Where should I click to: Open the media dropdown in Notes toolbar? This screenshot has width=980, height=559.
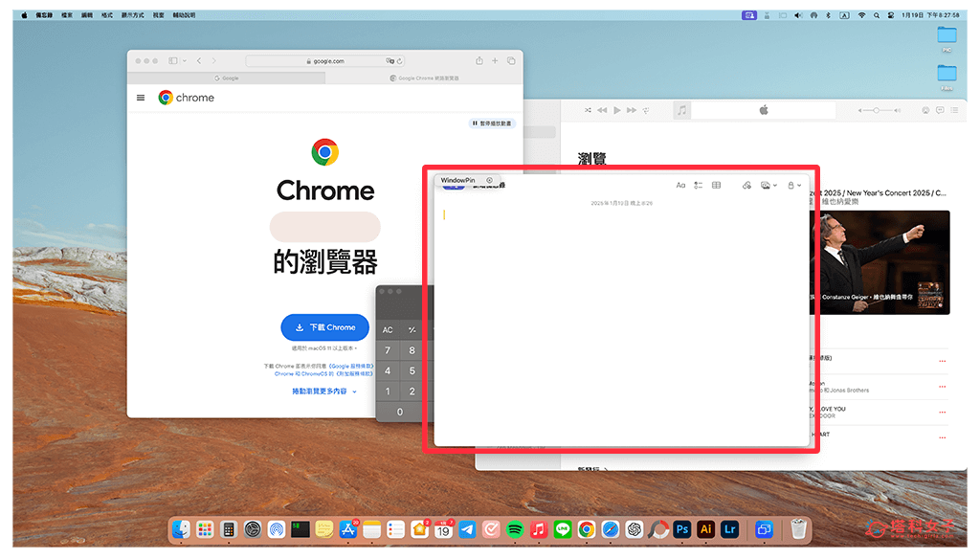(768, 185)
